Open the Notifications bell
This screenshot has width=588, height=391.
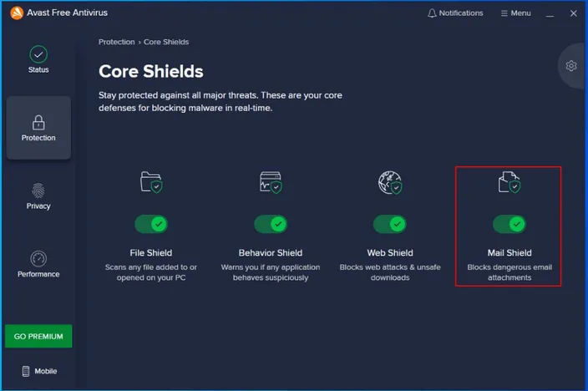455,13
